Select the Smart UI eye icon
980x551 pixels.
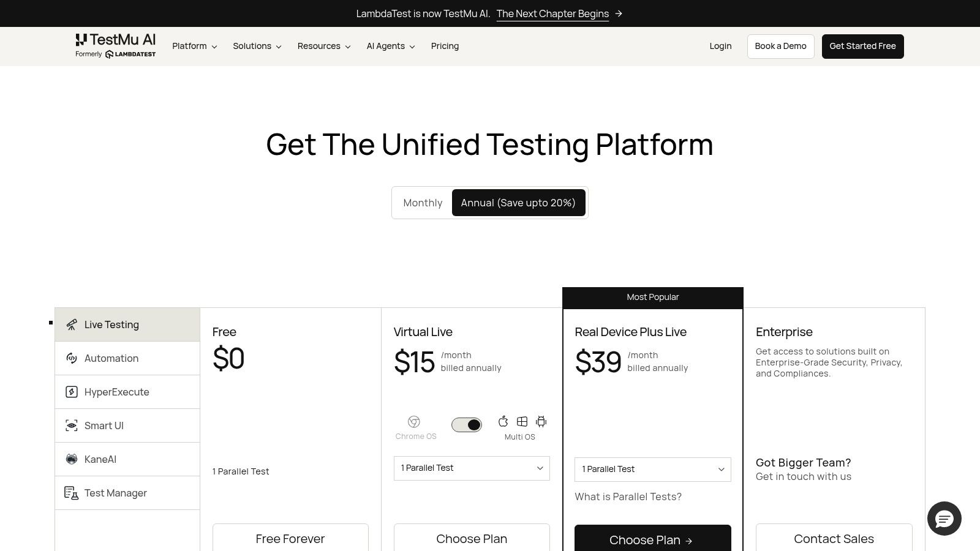[x=72, y=425]
